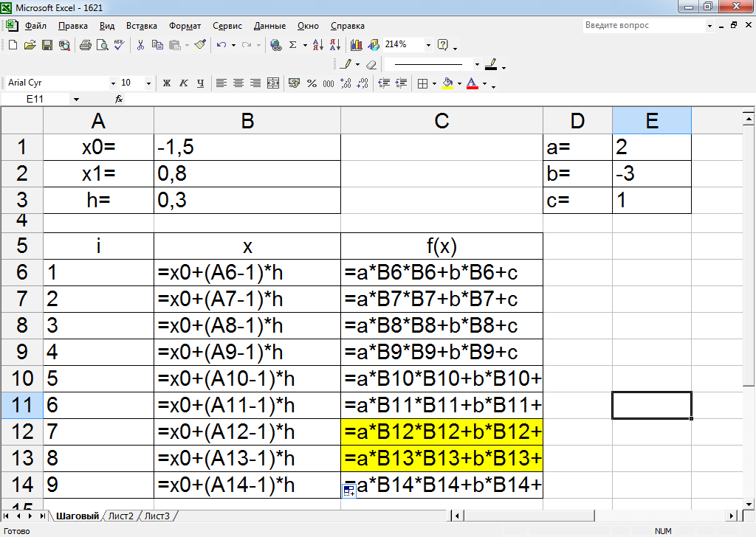Image resolution: width=756 pixels, height=537 pixels.
Task: Apply percent style to the cell
Action: [312, 83]
